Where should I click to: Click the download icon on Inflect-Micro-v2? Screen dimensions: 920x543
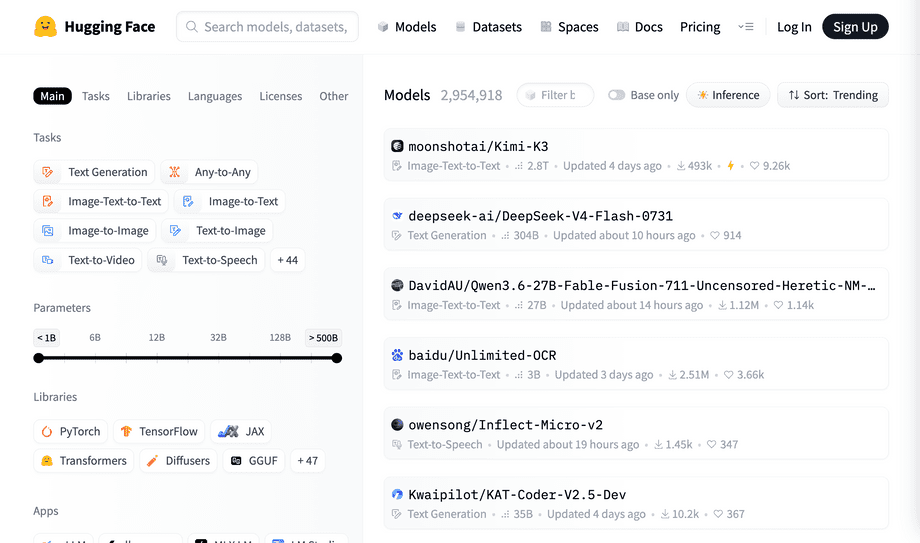(x=658, y=444)
